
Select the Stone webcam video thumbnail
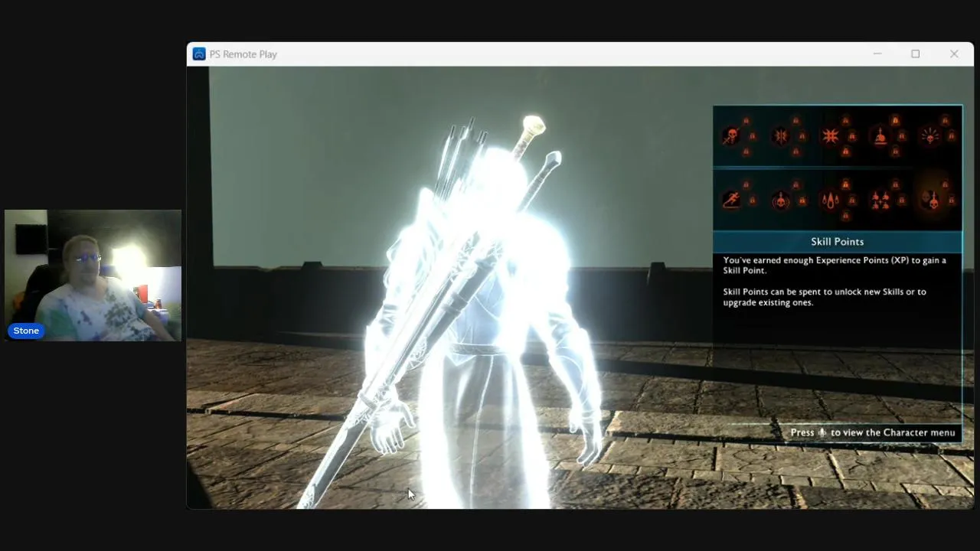(x=93, y=275)
